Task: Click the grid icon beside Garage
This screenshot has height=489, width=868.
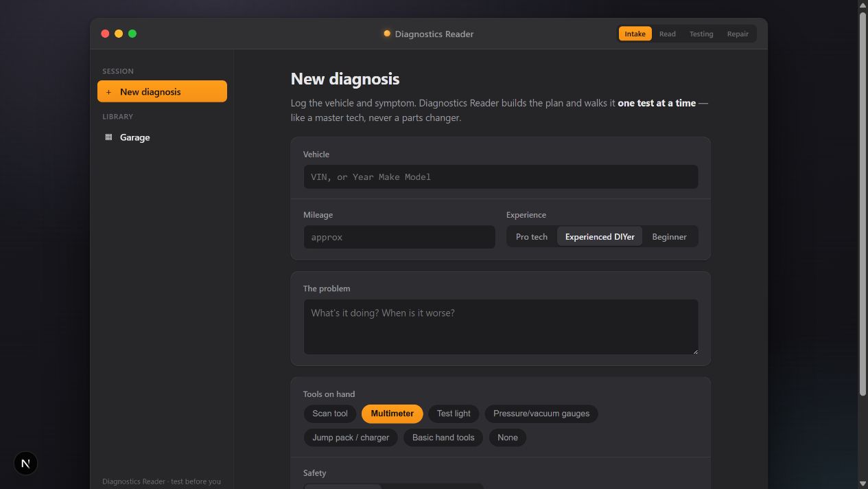Action: [108, 137]
